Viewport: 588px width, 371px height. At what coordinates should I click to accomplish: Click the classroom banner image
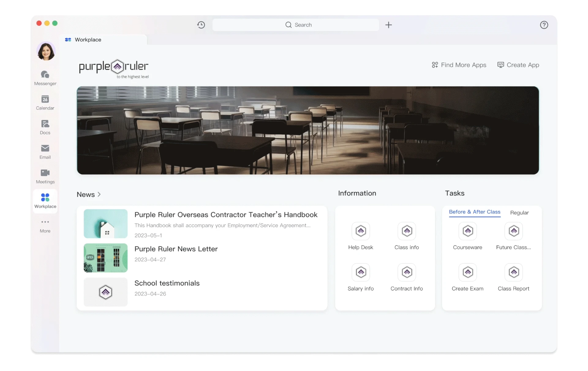coord(308,130)
